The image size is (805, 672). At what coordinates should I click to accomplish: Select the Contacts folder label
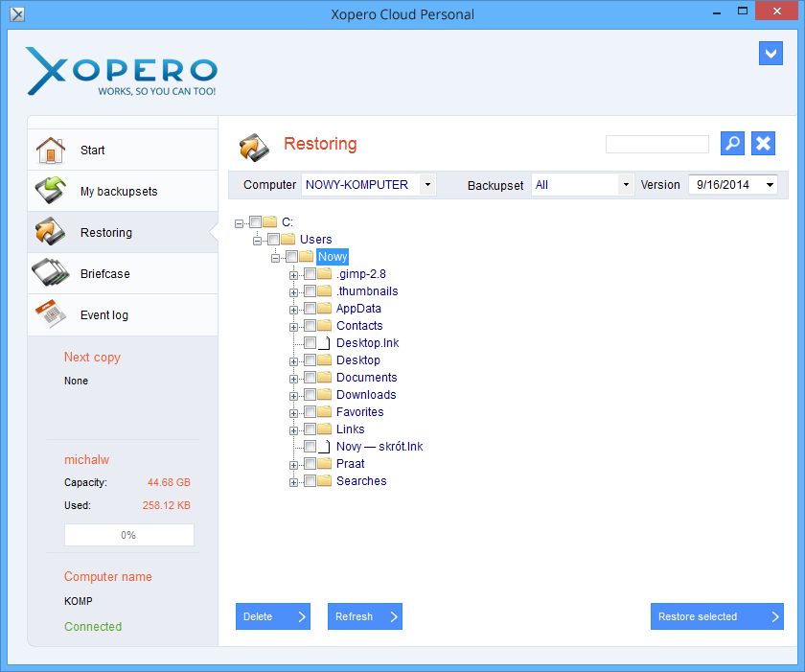click(x=359, y=326)
